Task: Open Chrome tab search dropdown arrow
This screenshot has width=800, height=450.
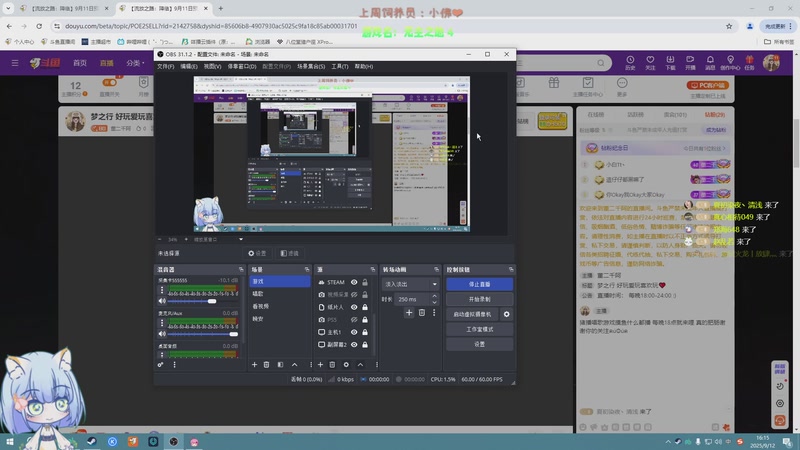Action: point(8,8)
